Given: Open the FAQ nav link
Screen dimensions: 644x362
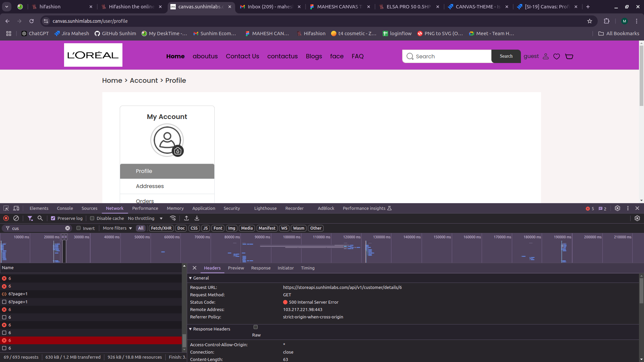Looking at the screenshot, I should coord(358,56).
